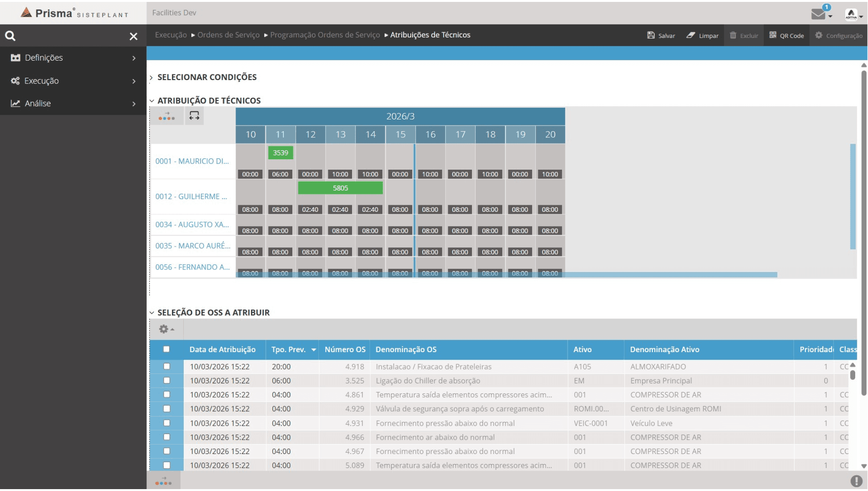This screenshot has height=491, width=868.
Task: Open the QR Code tool
Action: coord(786,36)
